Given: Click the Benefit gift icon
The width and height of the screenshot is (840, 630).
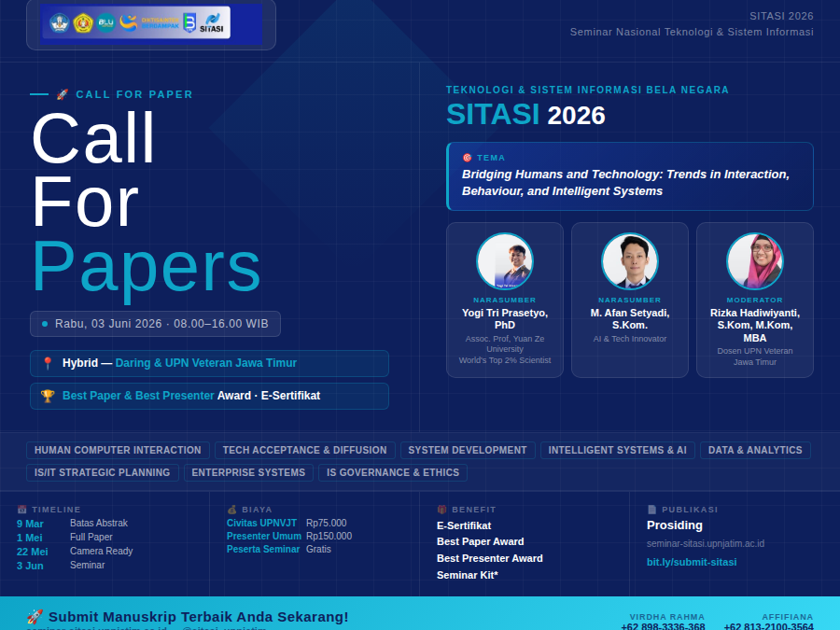Looking at the screenshot, I should tap(440, 510).
